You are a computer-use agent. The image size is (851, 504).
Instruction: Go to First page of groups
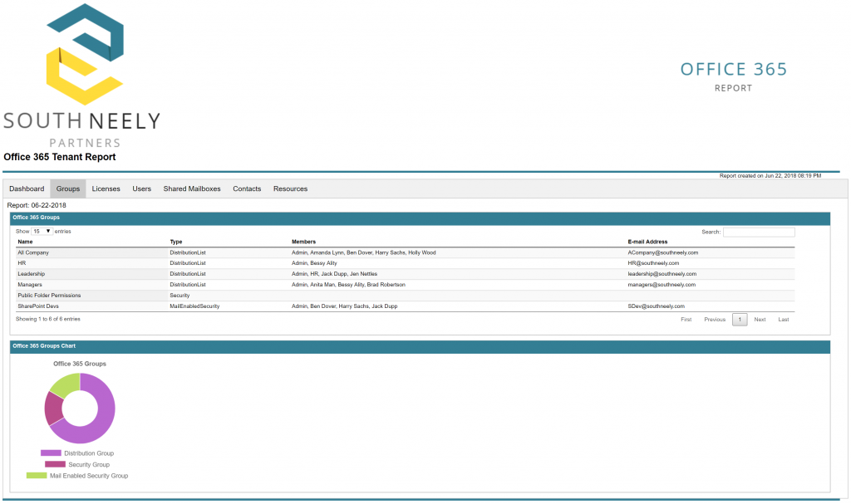pos(686,320)
